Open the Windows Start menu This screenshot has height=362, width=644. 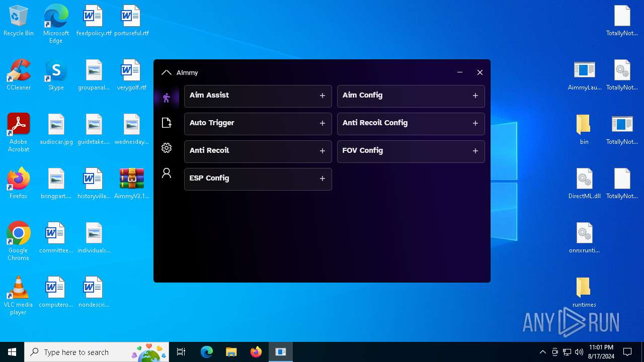pos(12,352)
